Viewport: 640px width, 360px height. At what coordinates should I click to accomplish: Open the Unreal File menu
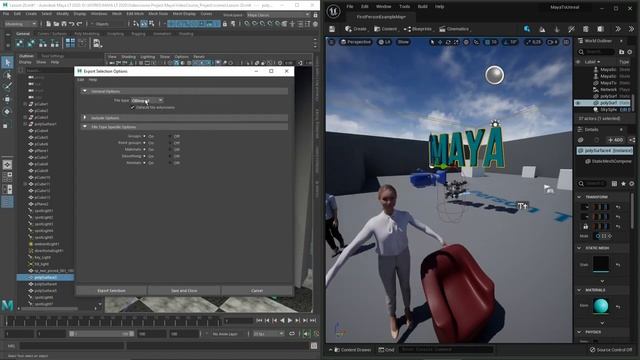coord(350,7)
